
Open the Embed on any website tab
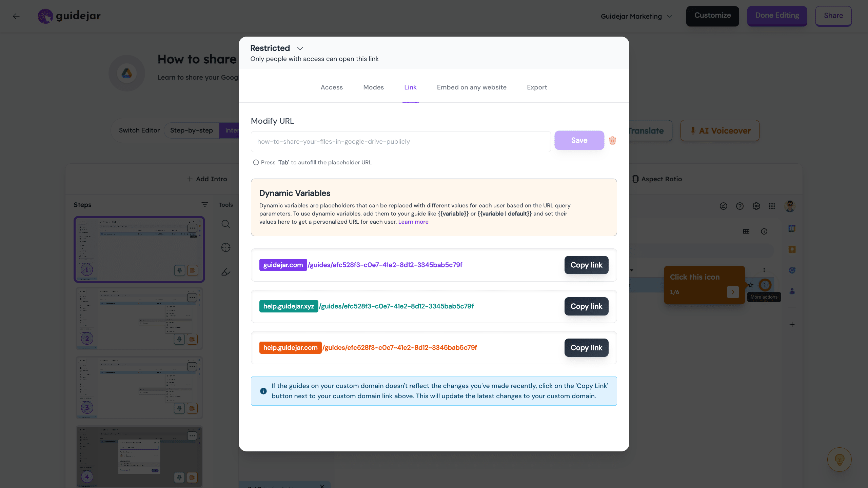pos(472,87)
